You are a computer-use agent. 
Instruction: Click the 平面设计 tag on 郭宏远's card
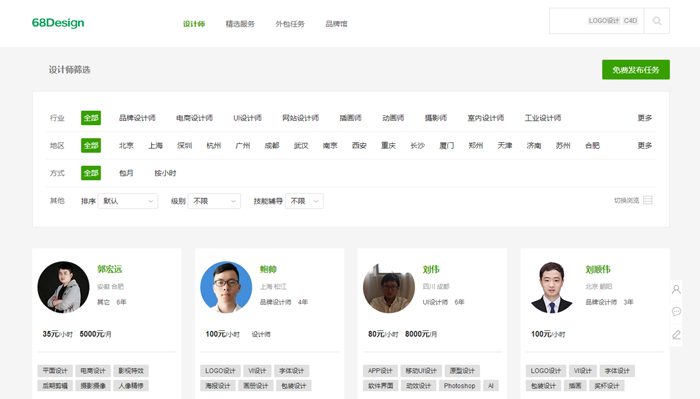click(55, 371)
